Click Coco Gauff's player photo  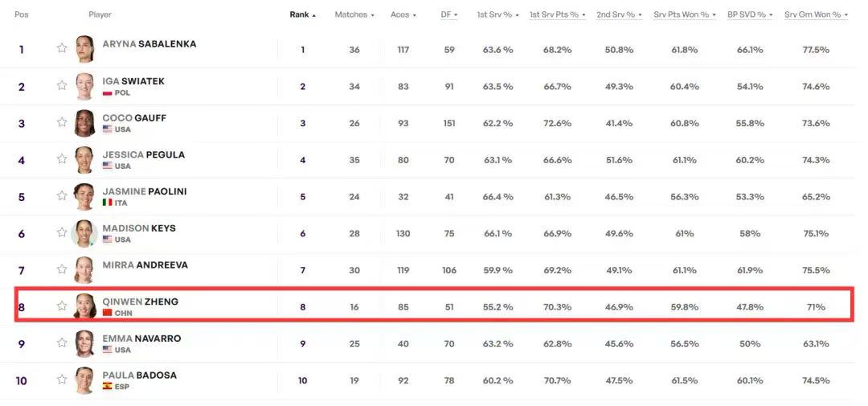coord(84,122)
